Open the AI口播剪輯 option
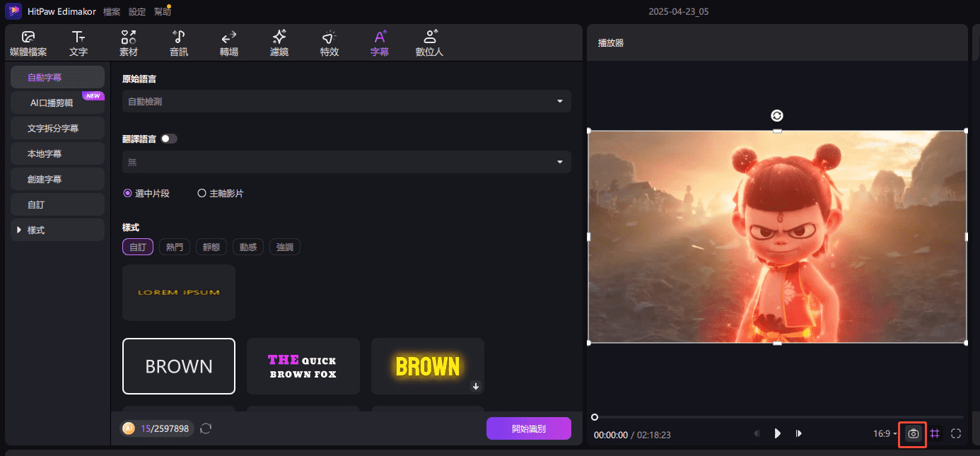Image resolution: width=980 pixels, height=456 pixels. (57, 103)
